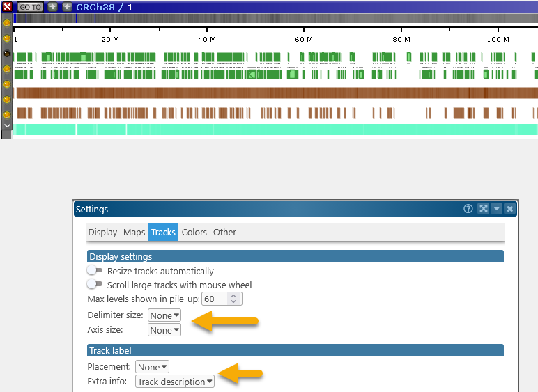Expand track list with bottom-left chevron
This screenshot has width=538, height=392.
[x=7, y=126]
